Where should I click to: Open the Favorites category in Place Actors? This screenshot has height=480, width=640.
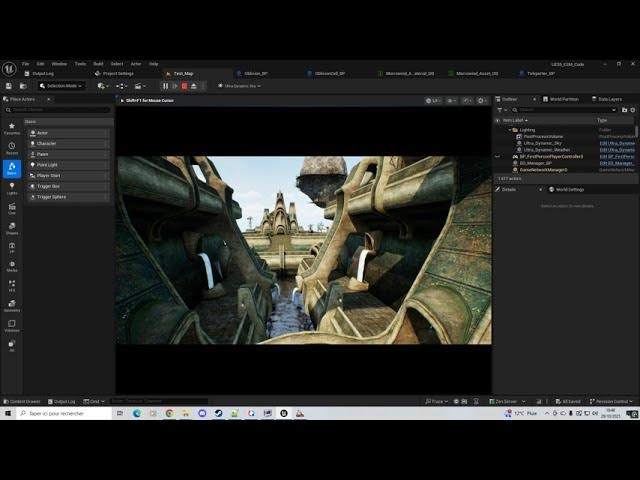click(x=12, y=128)
